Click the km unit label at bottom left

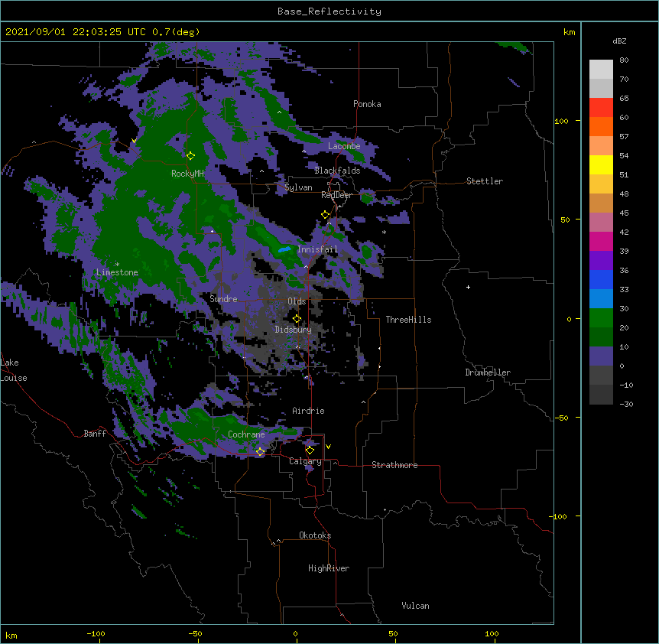coord(11,636)
